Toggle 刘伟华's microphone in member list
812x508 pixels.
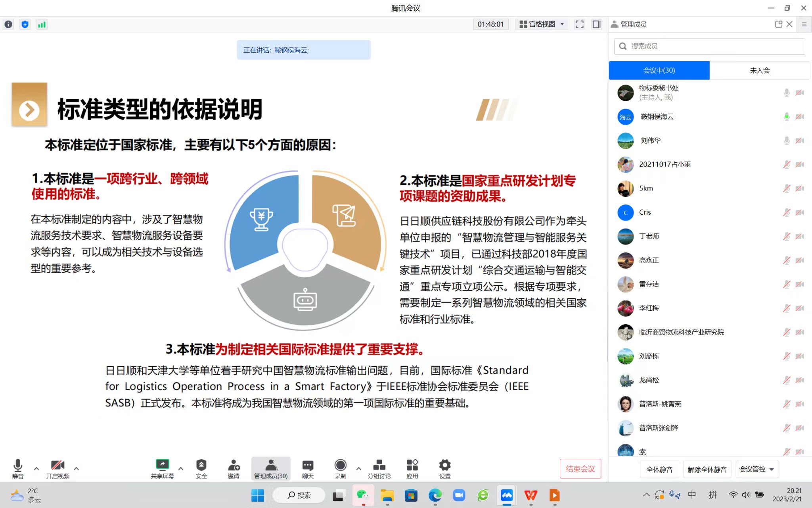point(787,140)
